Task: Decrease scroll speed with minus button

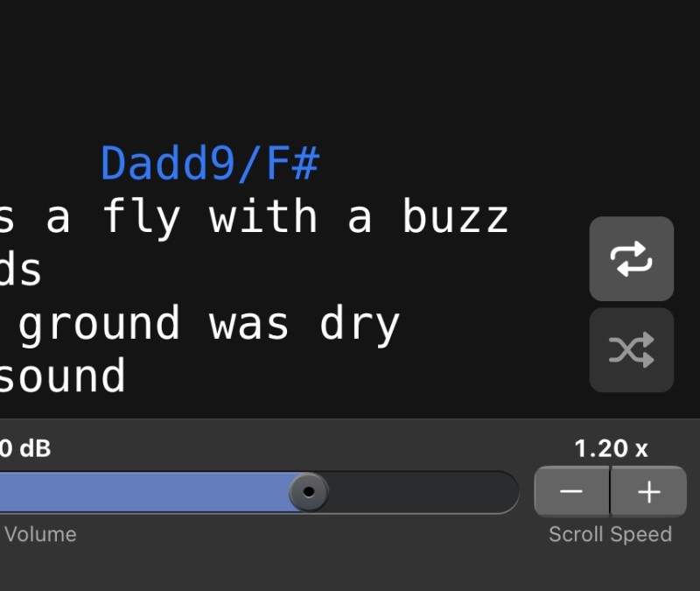Action: [x=571, y=492]
